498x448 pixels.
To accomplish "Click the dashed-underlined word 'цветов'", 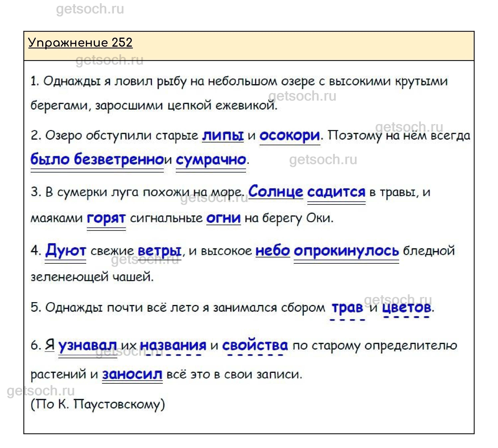I will (406, 308).
